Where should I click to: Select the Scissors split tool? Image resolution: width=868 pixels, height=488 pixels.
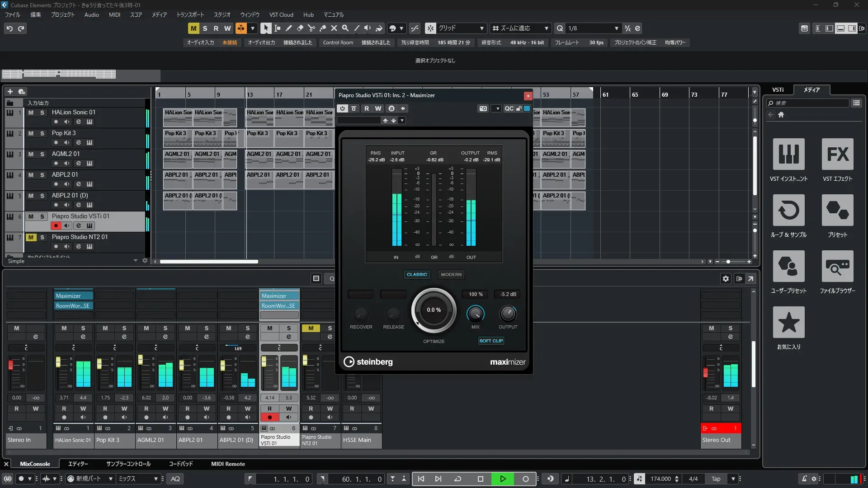pyautogui.click(x=311, y=28)
